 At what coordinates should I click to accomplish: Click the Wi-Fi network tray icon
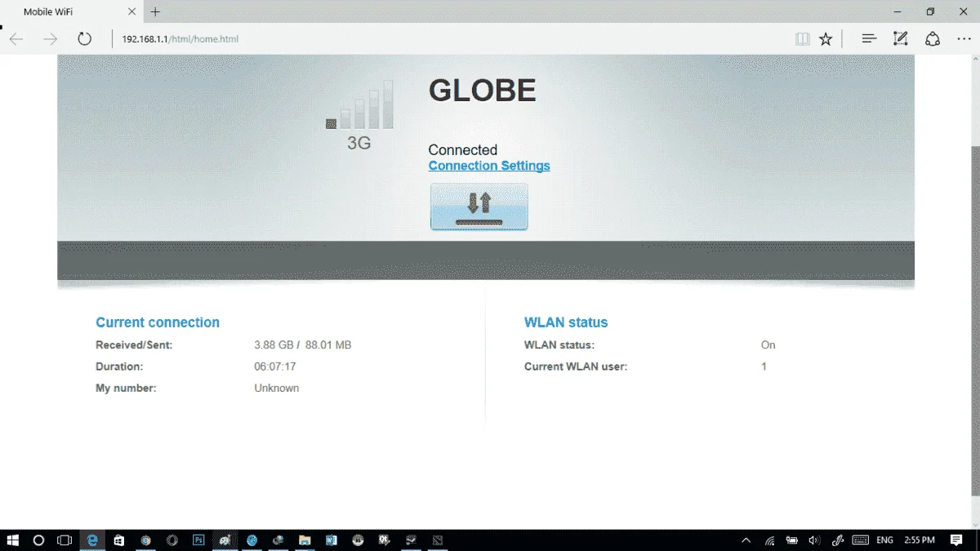click(769, 540)
